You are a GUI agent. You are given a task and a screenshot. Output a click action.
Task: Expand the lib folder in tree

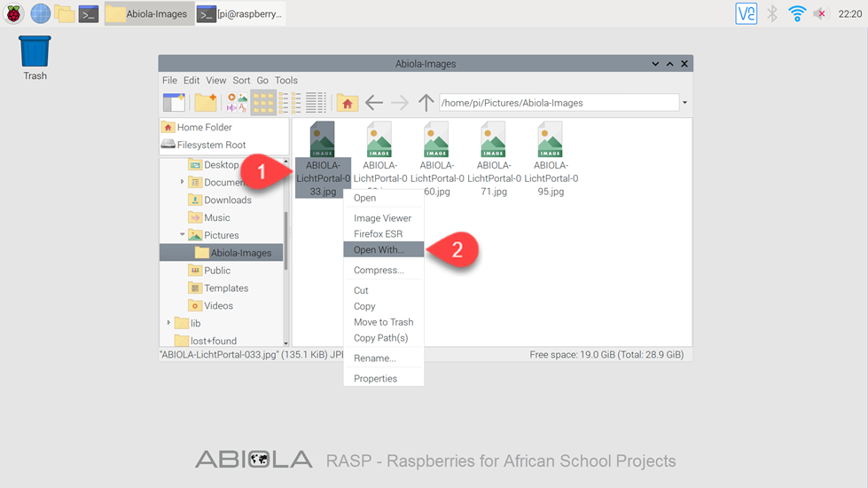[168, 323]
